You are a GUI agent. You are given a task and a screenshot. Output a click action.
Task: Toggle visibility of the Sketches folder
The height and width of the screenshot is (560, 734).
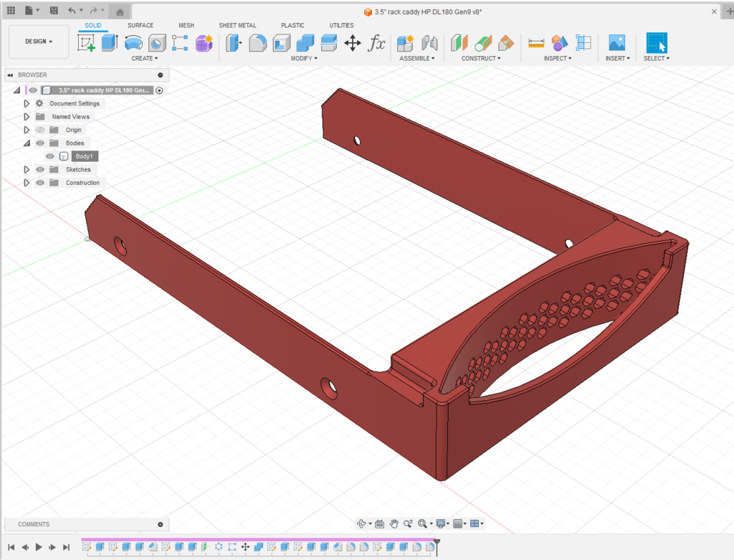(x=40, y=169)
